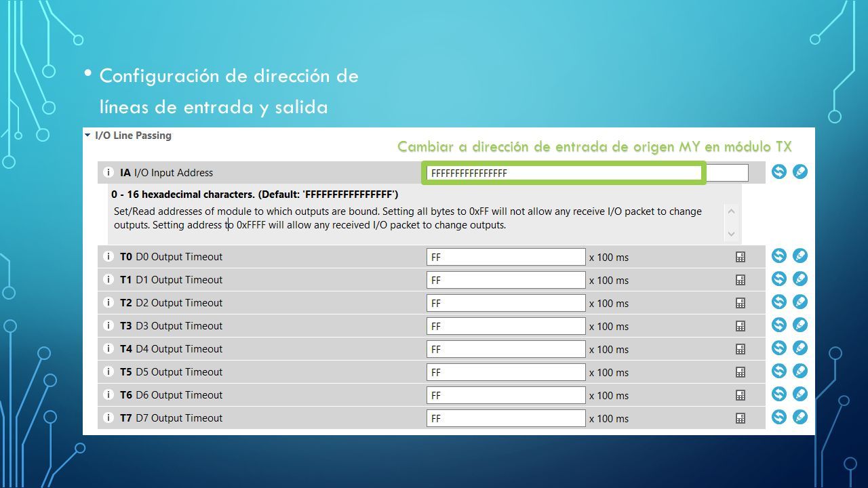Click the T5 D5 Output Timeout value field
Viewport: 868px width, 488px height.
tap(506, 372)
